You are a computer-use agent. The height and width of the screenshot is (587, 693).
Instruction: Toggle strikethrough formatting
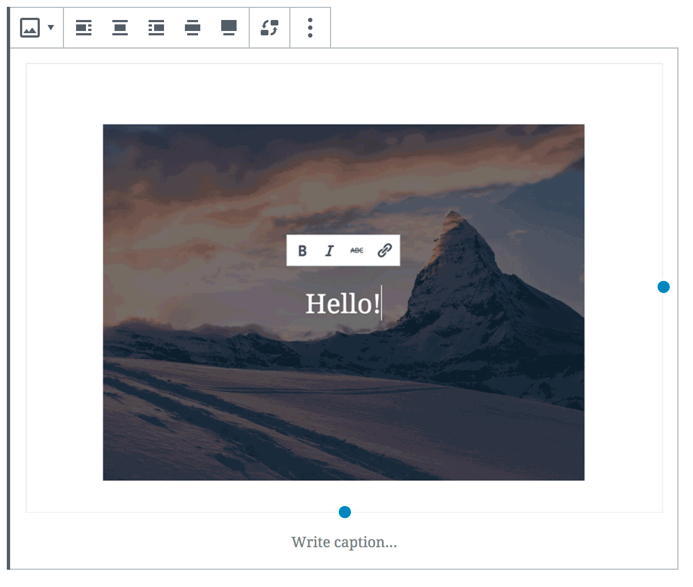click(356, 251)
